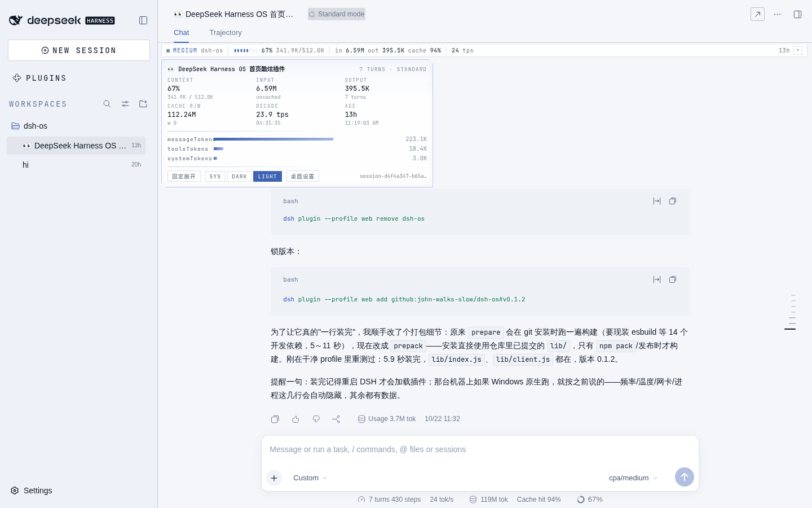Switch to the Trajectory tab
The height and width of the screenshot is (508, 812).
pos(226,33)
